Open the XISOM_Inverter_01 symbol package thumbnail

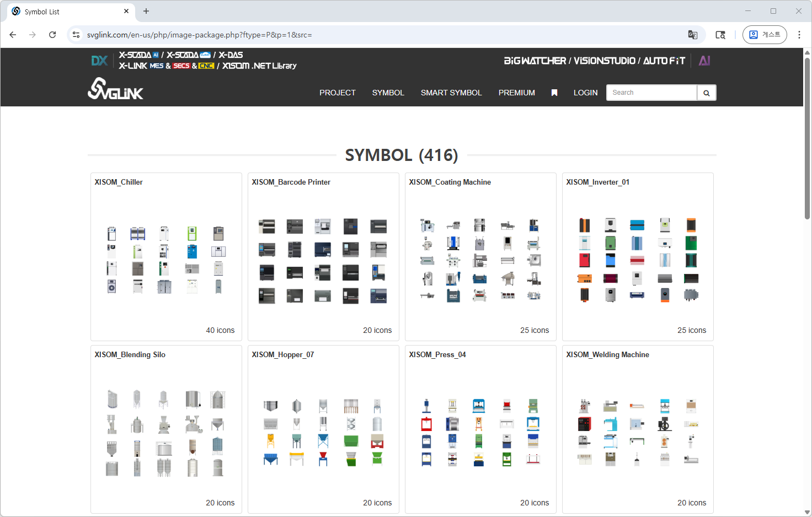pos(638,260)
